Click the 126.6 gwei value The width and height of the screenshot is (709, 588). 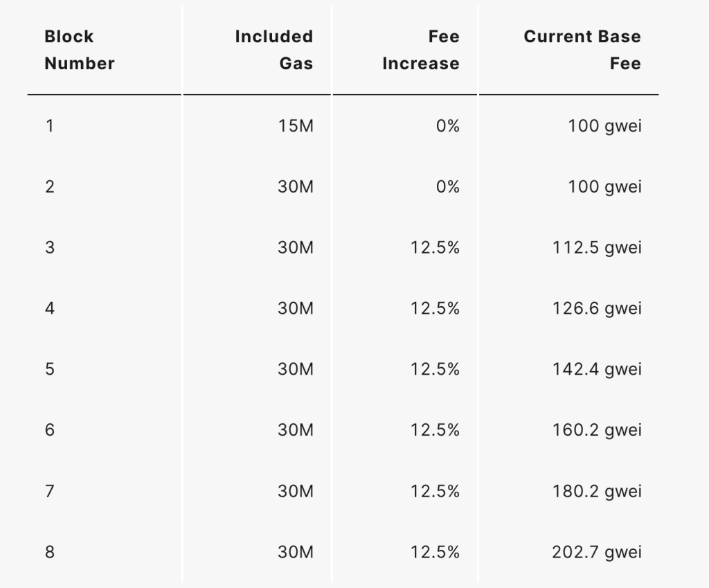point(597,308)
